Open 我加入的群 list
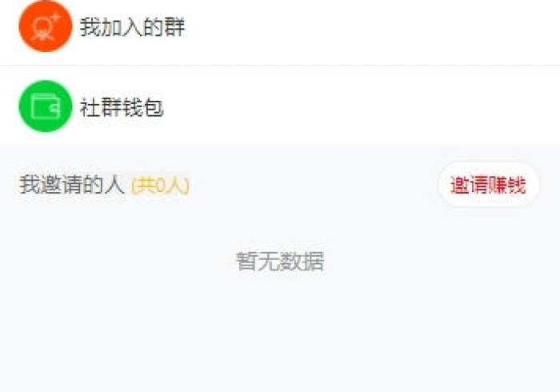This screenshot has width=560, height=392. point(280,29)
